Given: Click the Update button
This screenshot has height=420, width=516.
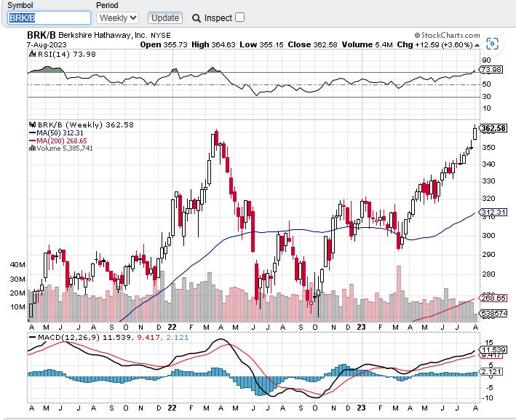Looking at the screenshot, I should click(x=165, y=17).
